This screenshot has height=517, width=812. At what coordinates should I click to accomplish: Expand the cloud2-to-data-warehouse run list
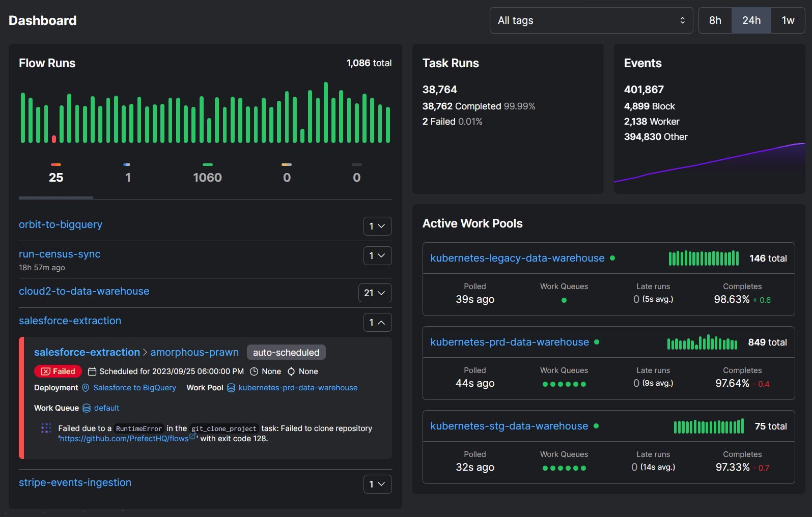[x=375, y=293]
